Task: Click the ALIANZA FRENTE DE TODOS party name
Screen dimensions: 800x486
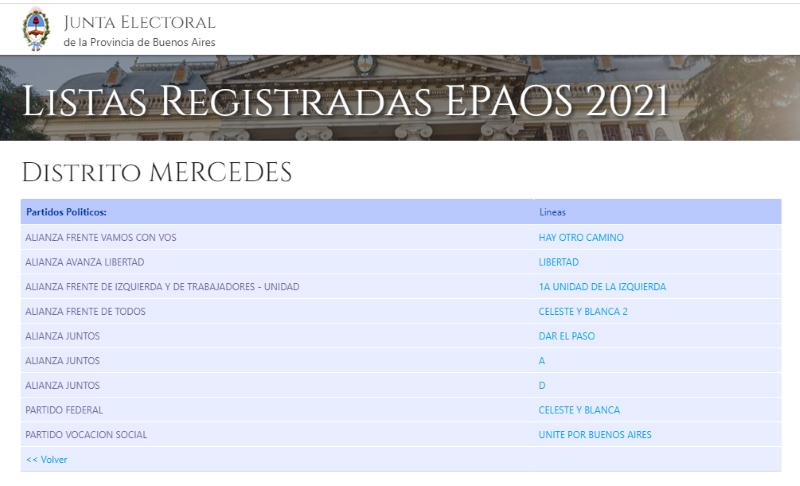Action: 85,312
